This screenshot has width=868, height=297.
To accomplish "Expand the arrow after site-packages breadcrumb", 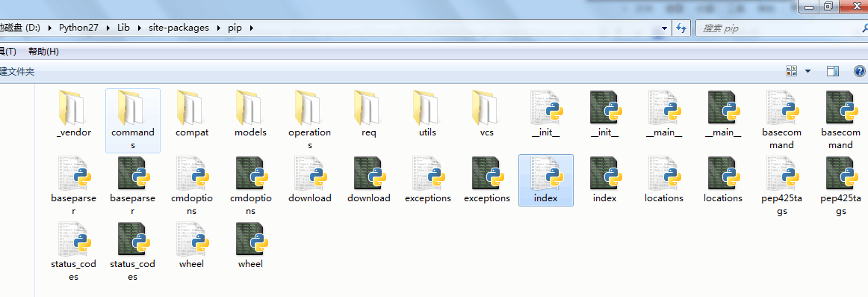I will tap(220, 28).
